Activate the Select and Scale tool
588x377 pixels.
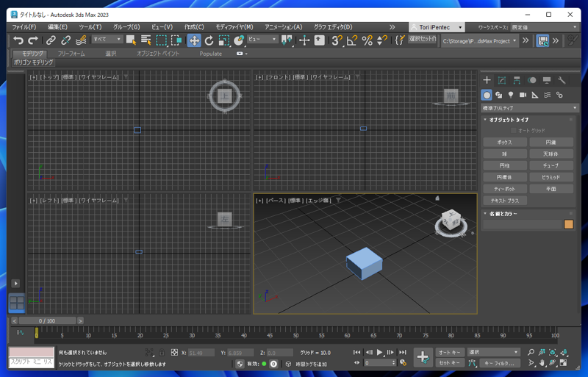pyautogui.click(x=224, y=40)
